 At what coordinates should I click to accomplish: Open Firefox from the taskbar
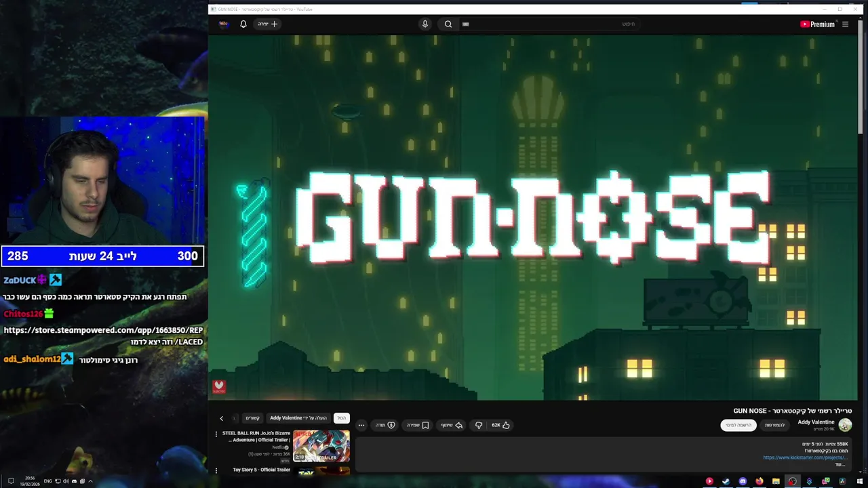point(759,481)
